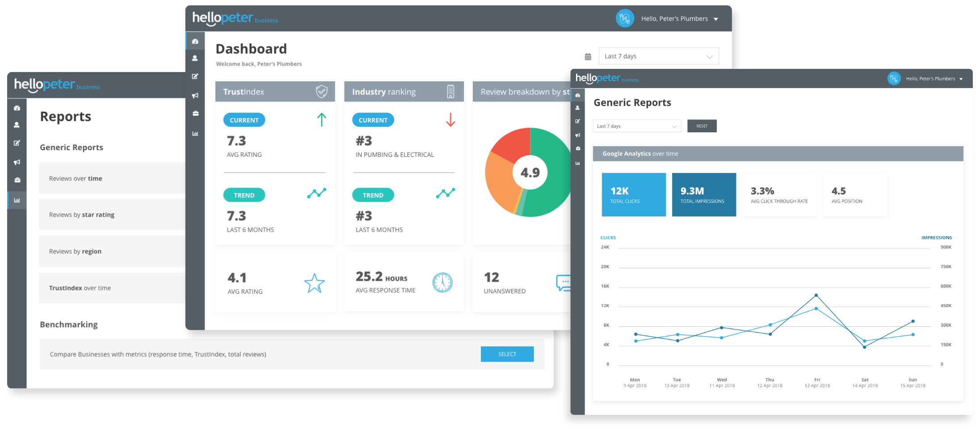Select the TrustIndex over time report
The height and width of the screenshot is (431, 980).
pyautogui.click(x=80, y=287)
